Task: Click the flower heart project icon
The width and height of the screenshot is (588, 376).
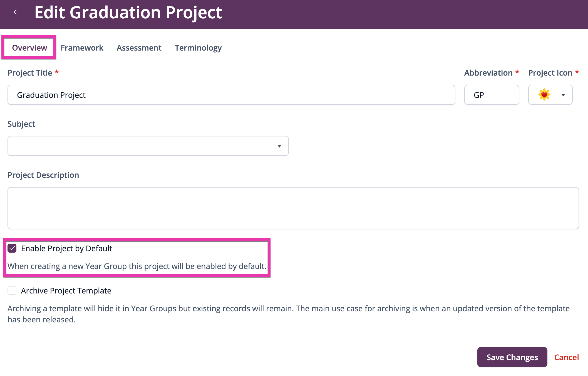Action: pos(544,95)
